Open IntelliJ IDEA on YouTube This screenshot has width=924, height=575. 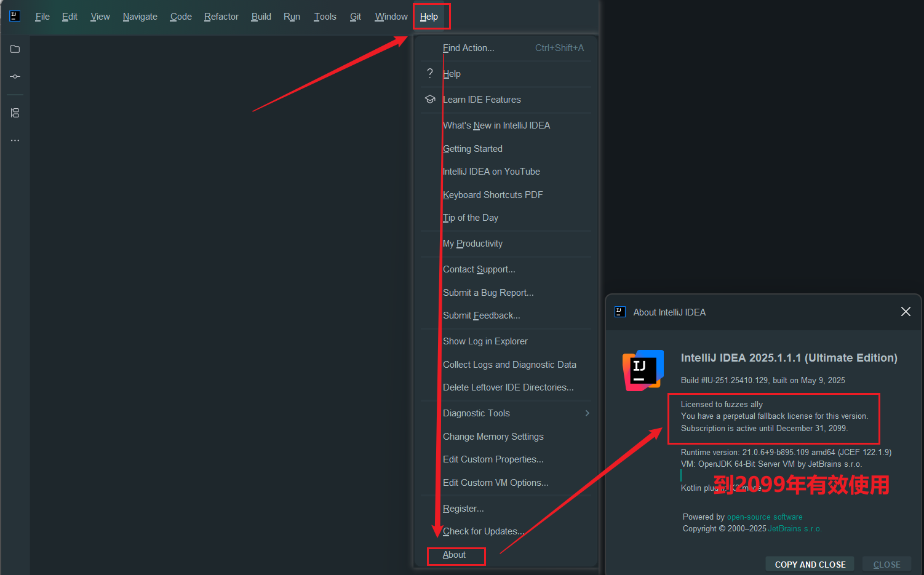506,172
